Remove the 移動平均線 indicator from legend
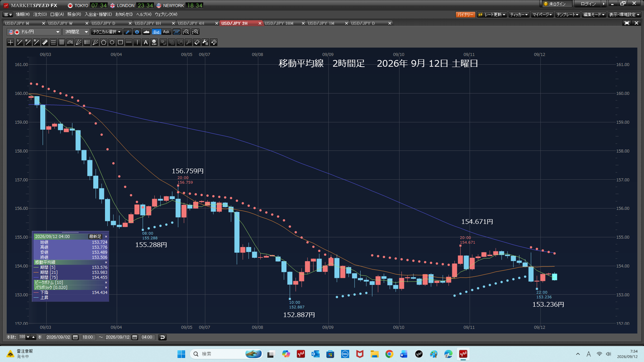The width and height of the screenshot is (644, 362). click(106, 262)
